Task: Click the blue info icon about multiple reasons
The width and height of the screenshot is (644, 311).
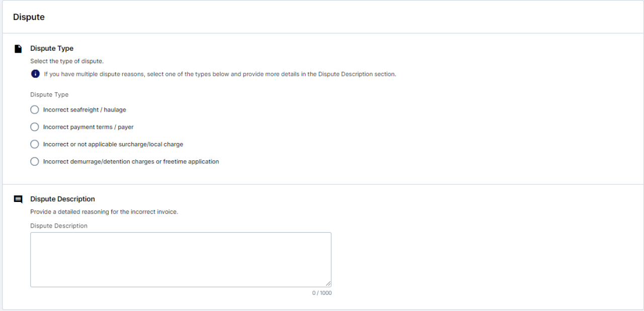Action: [35, 74]
